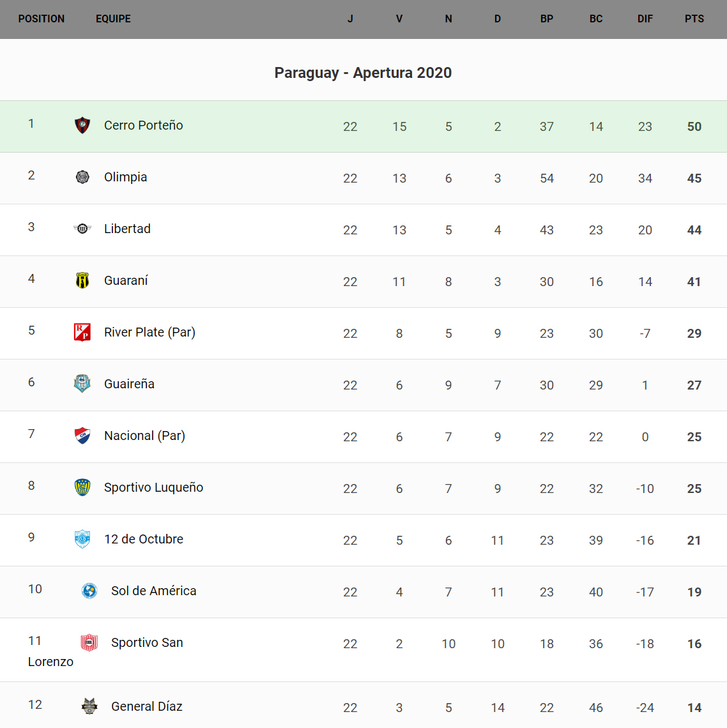Image resolution: width=727 pixels, height=728 pixels.
Task: Click the Sol de América logo
Action: [89, 591]
